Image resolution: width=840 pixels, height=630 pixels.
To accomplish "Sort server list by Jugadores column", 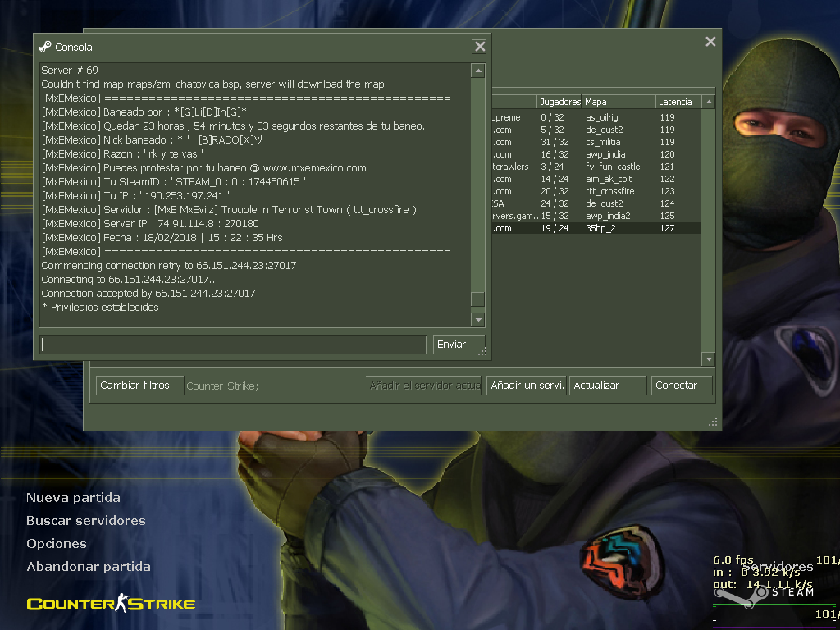I will tap(559, 102).
